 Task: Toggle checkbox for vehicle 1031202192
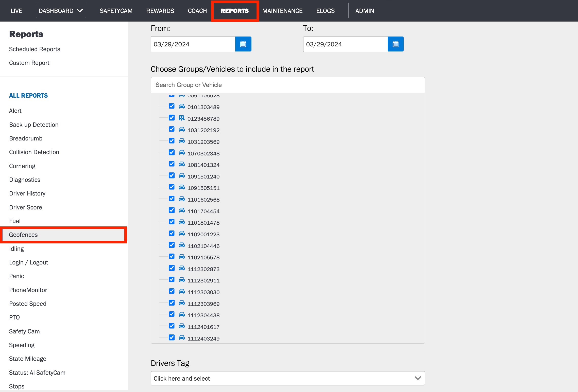172,129
